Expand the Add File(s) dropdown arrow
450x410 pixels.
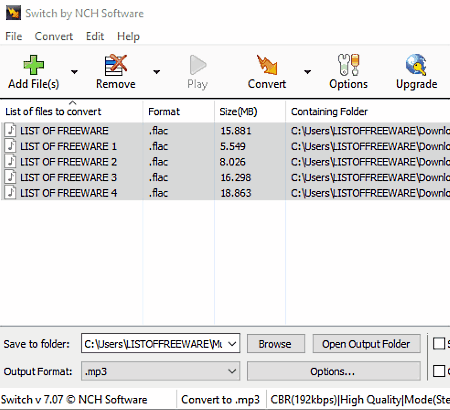click(74, 72)
